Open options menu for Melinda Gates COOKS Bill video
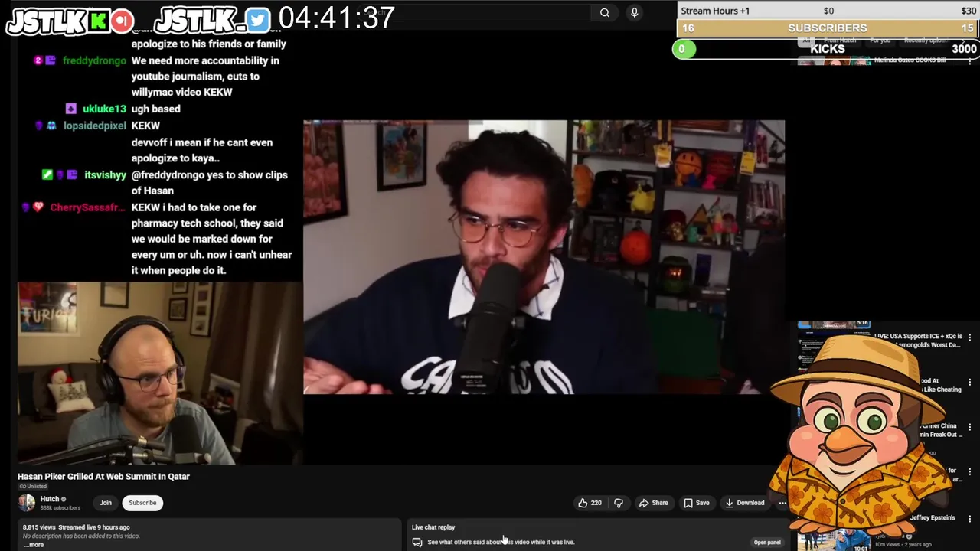The height and width of the screenshot is (551, 980). click(969, 60)
